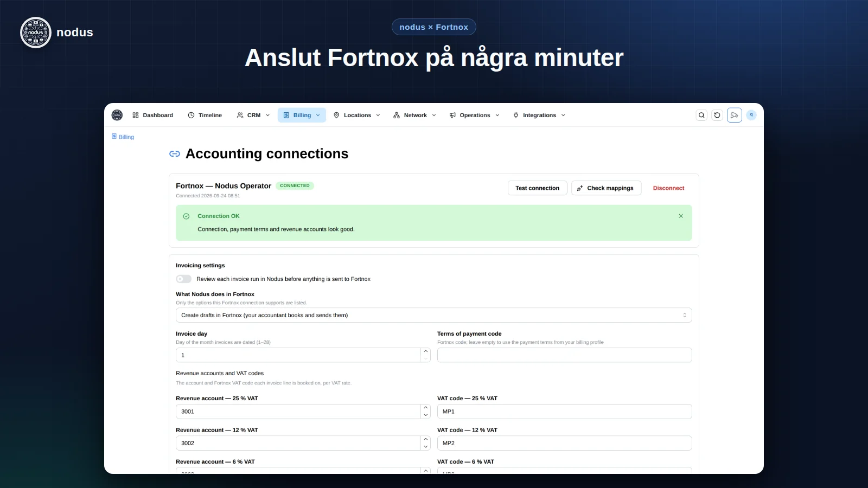This screenshot has height=488, width=868.
Task: Click the nodus × Fortnox pill label
Action: tap(434, 27)
